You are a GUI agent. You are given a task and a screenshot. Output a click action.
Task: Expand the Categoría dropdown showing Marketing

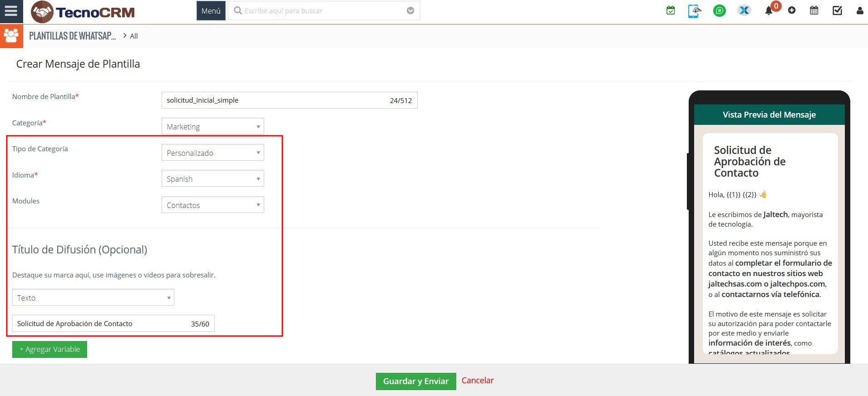(x=212, y=126)
